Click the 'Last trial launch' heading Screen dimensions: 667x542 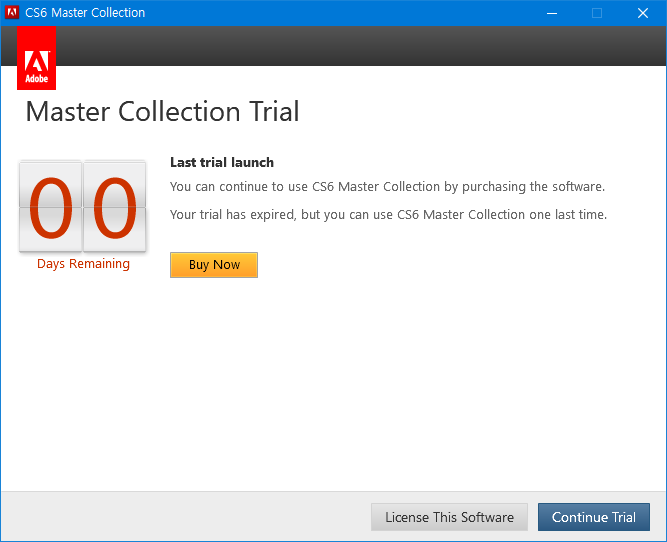click(222, 162)
